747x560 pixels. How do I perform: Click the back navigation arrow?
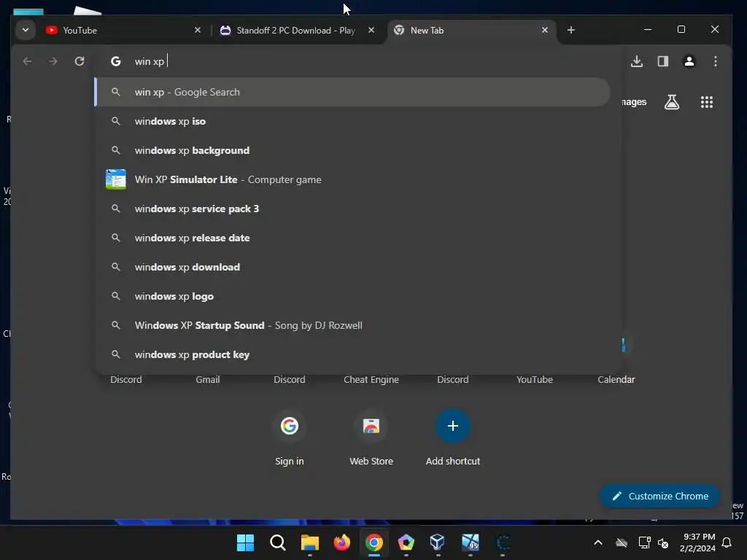(27, 61)
